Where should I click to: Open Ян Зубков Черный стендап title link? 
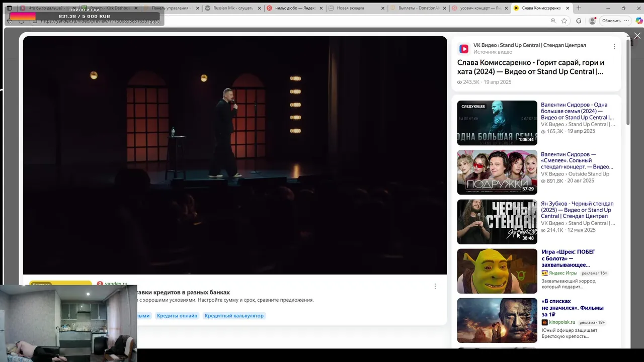[x=577, y=210]
